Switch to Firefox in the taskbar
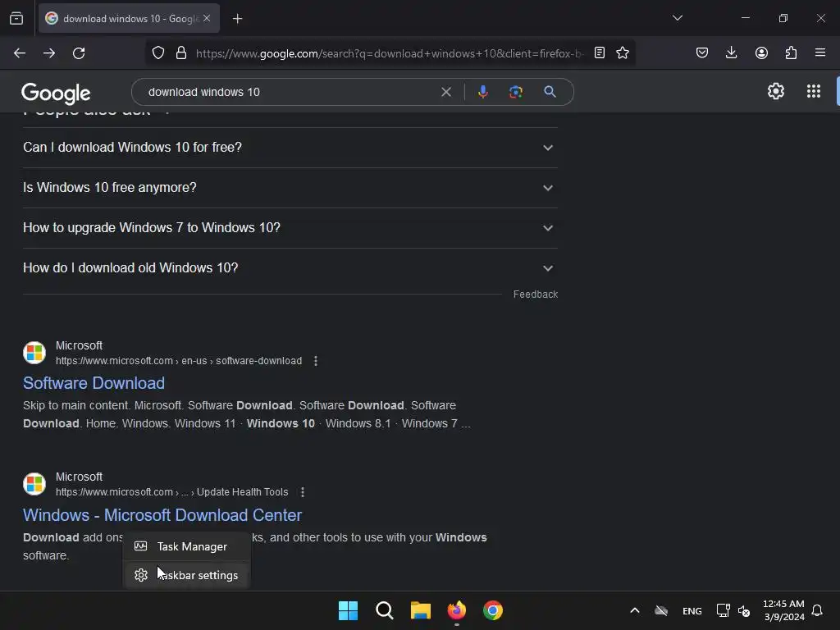 (457, 610)
